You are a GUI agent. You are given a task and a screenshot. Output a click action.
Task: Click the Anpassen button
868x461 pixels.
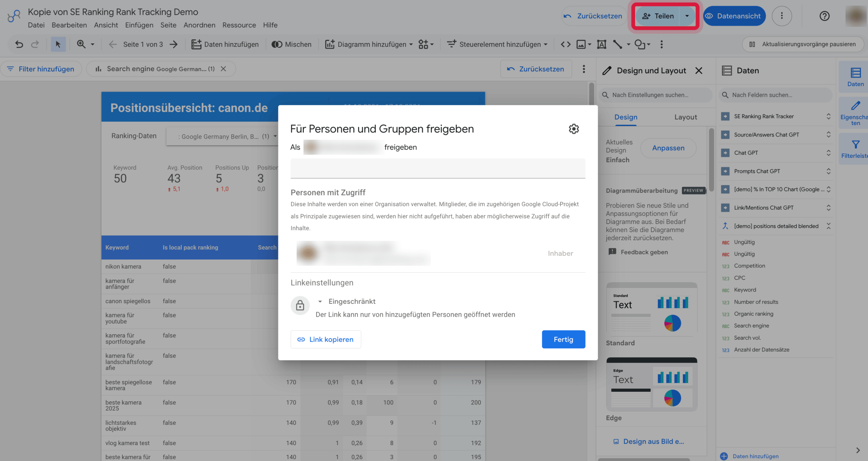point(668,148)
